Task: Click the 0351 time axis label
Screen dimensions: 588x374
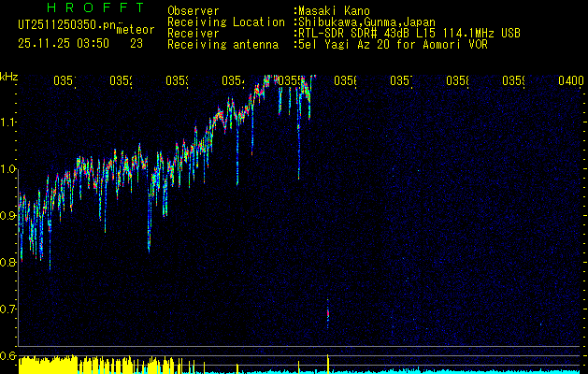Action: (65, 80)
